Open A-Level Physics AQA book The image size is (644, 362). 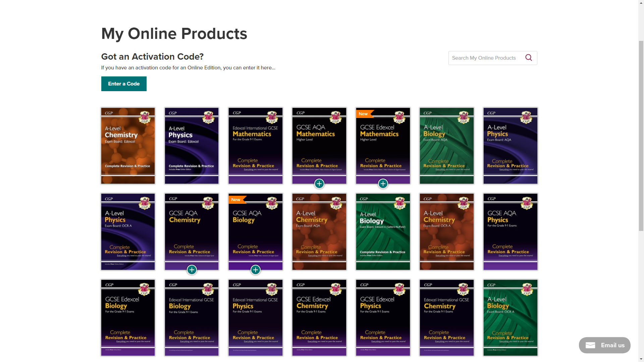(x=511, y=146)
